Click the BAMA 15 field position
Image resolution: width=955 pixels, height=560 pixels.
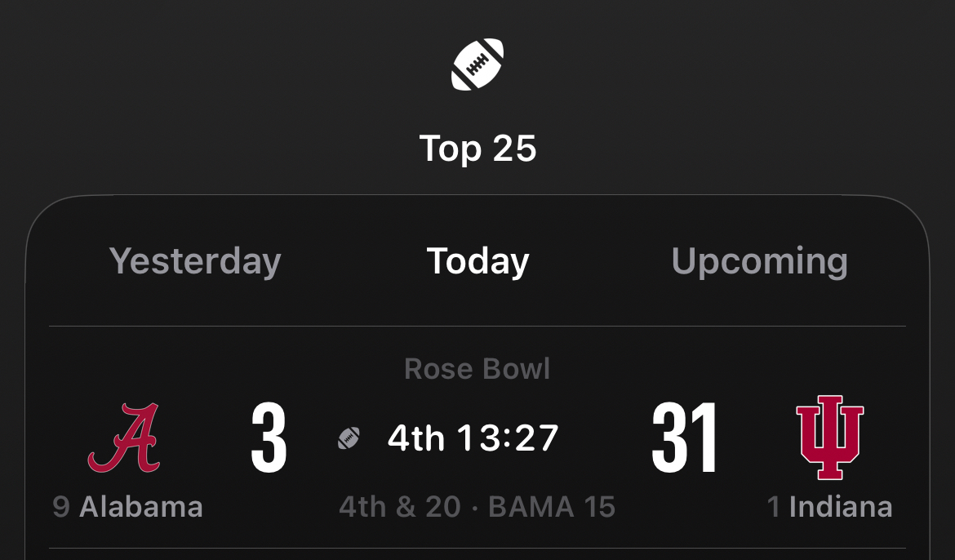[x=552, y=507]
